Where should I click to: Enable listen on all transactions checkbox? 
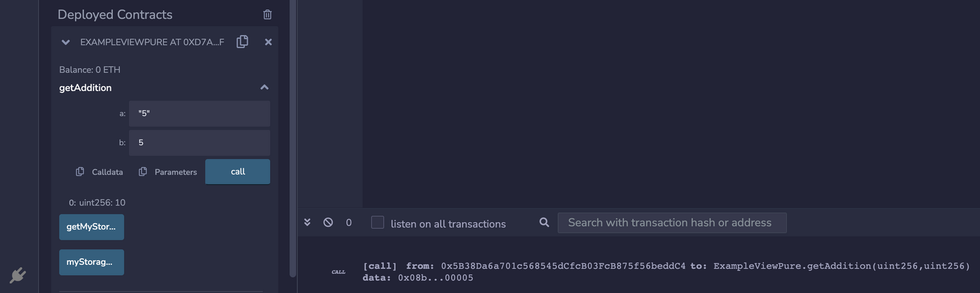[x=377, y=223]
